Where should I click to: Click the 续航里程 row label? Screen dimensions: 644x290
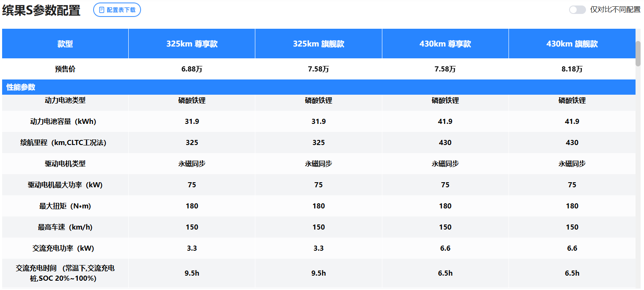(x=64, y=142)
